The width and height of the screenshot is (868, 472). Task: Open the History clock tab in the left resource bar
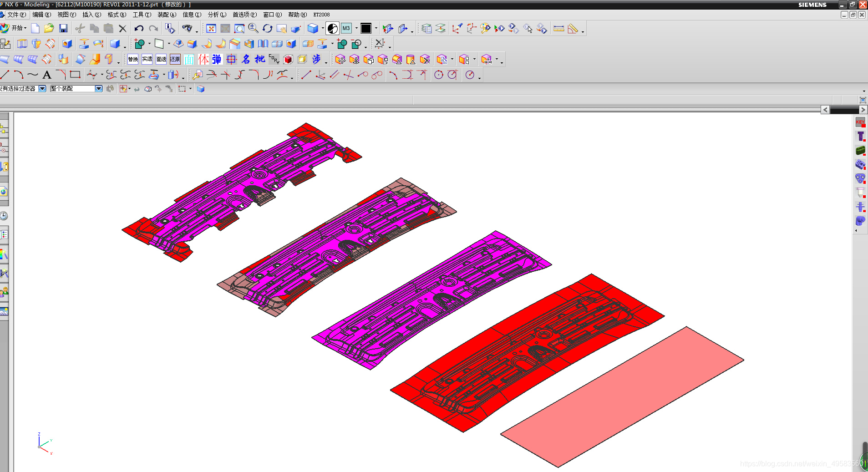pos(4,216)
